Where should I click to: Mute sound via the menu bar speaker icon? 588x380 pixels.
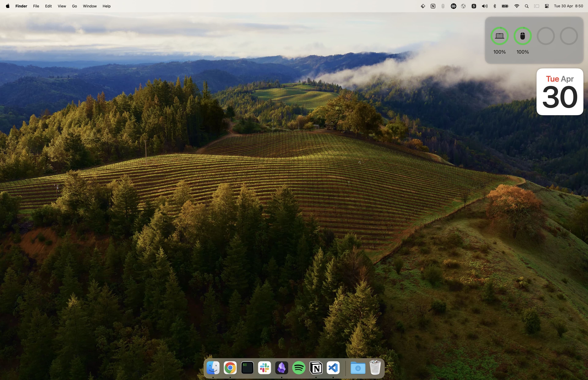pos(484,6)
